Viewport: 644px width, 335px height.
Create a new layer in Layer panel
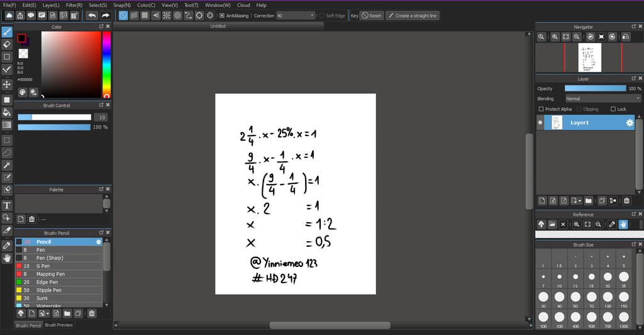pyautogui.click(x=542, y=201)
